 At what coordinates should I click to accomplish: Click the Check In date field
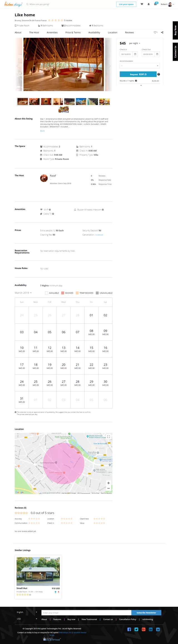pos(127,54)
